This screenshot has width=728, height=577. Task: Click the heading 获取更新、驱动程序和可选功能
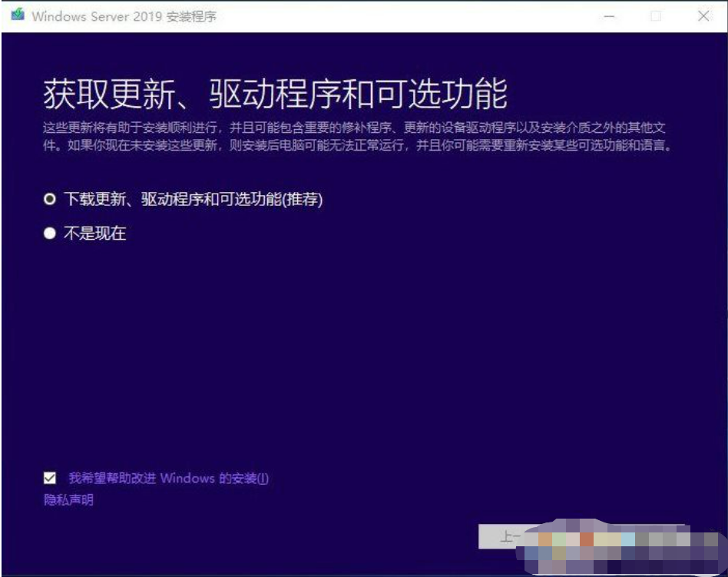tap(276, 95)
